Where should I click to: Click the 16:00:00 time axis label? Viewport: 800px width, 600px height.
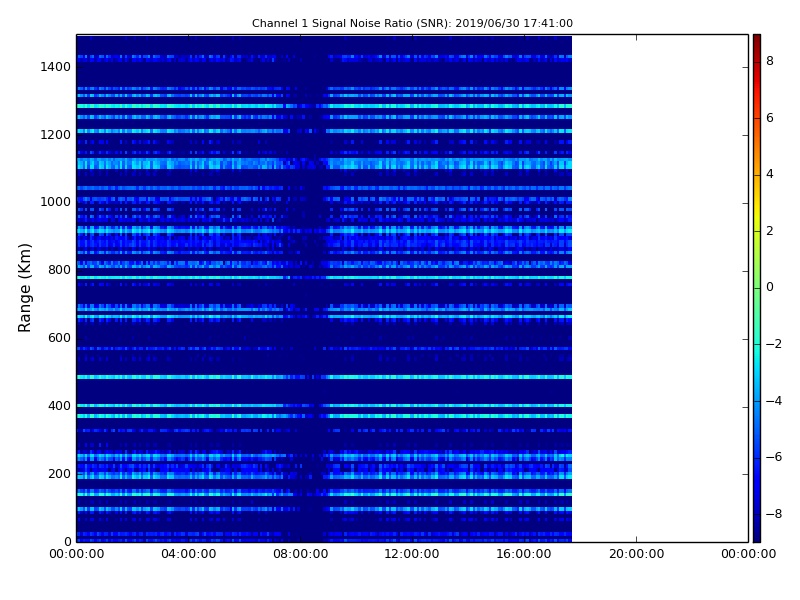tap(524, 554)
